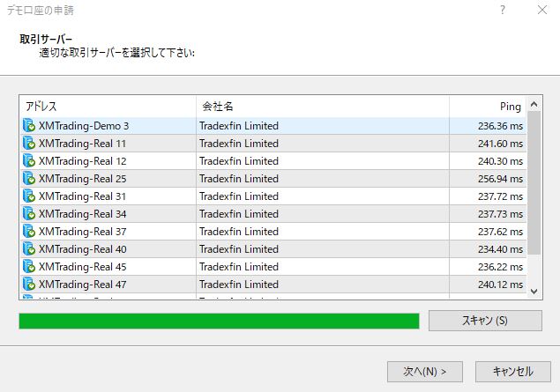This screenshot has height=392, width=560.
Task: Sort by the Ping column header
Action: [488, 107]
